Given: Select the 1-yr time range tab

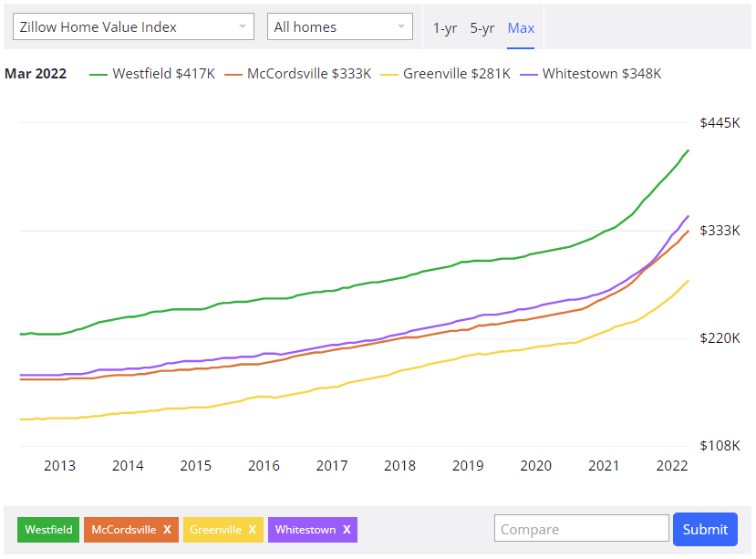Looking at the screenshot, I should pyautogui.click(x=444, y=28).
